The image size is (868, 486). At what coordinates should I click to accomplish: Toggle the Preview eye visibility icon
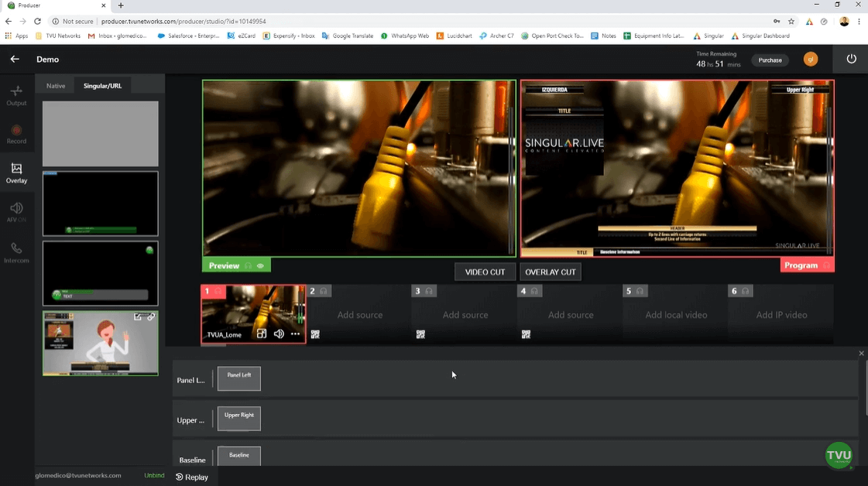(x=260, y=265)
